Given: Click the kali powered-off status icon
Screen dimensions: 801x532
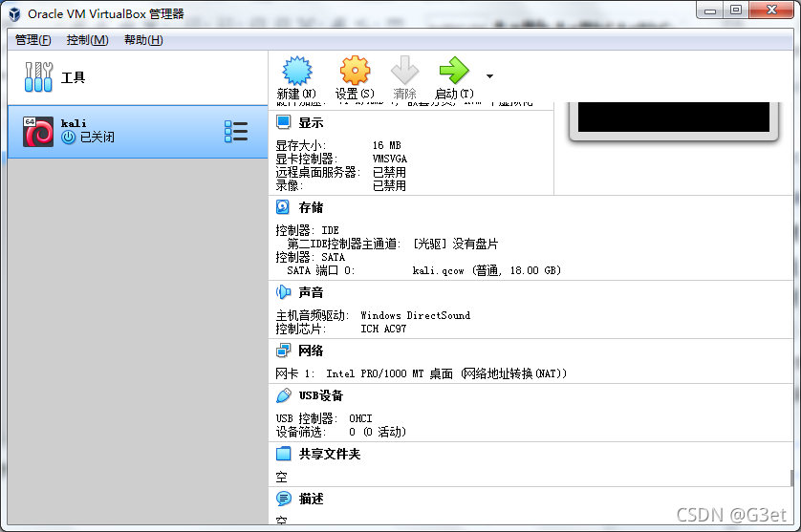Looking at the screenshot, I should [x=69, y=138].
